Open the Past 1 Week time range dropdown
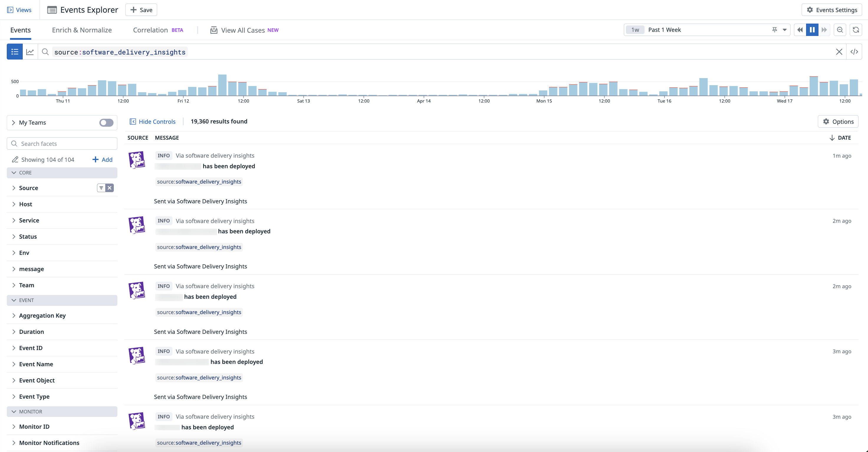Image resolution: width=868 pixels, height=452 pixels. 785,30
